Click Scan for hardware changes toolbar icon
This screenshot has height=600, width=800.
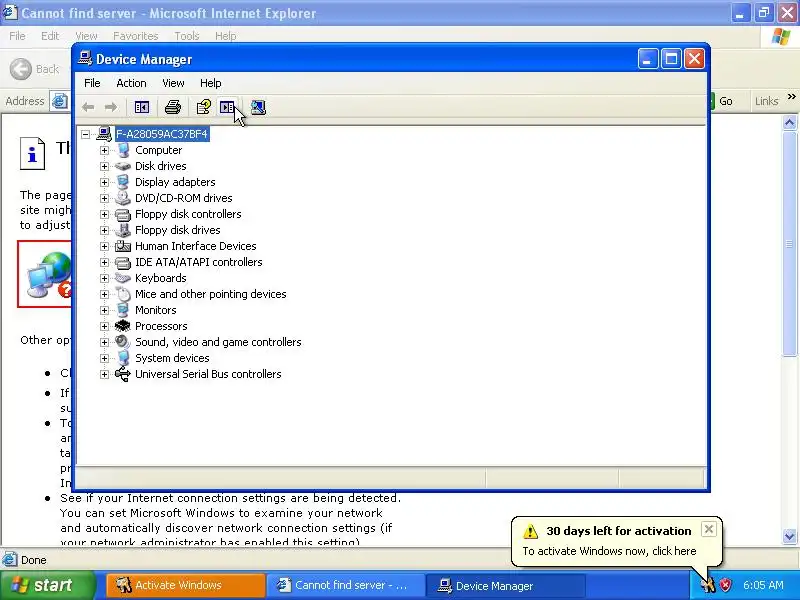tap(258, 107)
